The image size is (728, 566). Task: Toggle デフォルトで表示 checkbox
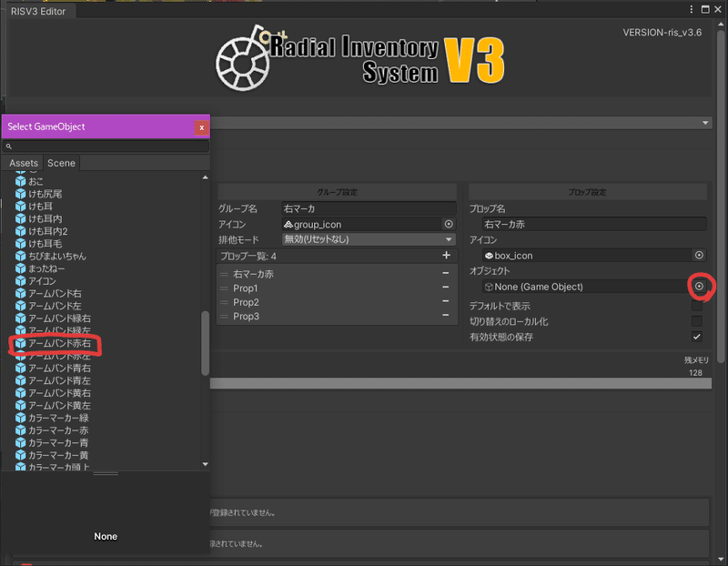point(696,306)
